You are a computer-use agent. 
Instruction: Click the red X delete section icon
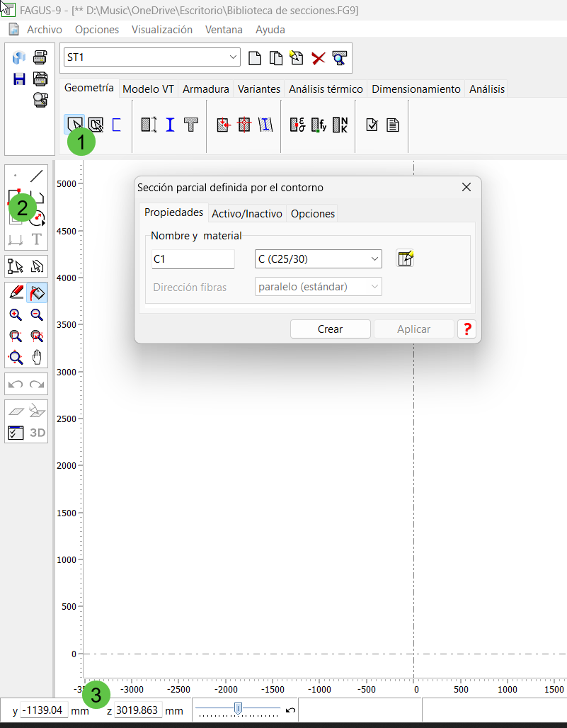point(319,58)
